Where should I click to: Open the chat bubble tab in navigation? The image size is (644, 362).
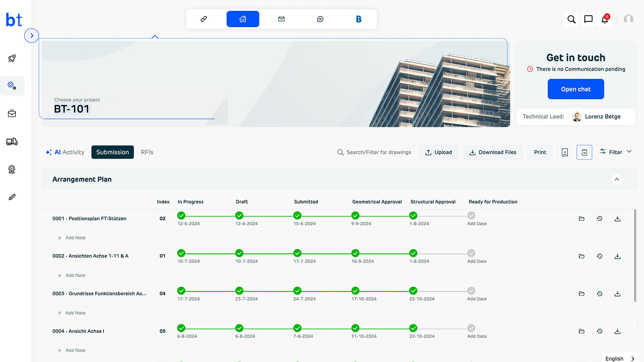tap(320, 19)
